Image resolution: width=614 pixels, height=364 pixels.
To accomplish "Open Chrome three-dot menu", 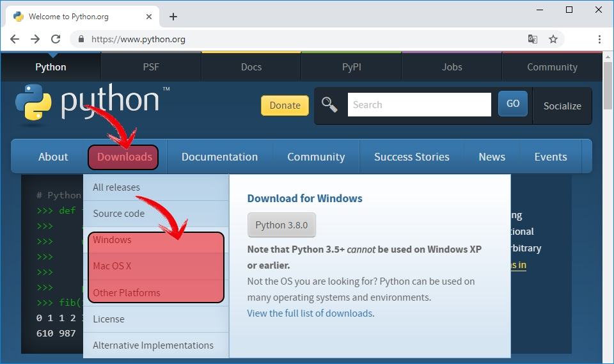I will [x=599, y=39].
